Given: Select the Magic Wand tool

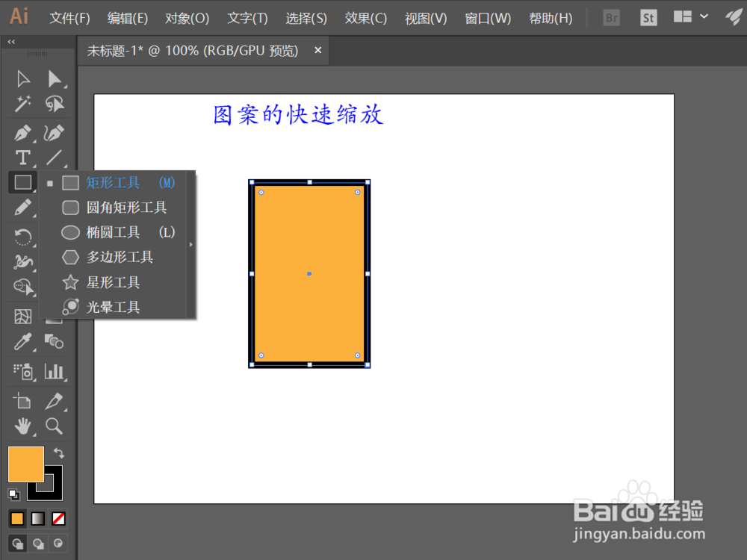Looking at the screenshot, I should coord(22,103).
